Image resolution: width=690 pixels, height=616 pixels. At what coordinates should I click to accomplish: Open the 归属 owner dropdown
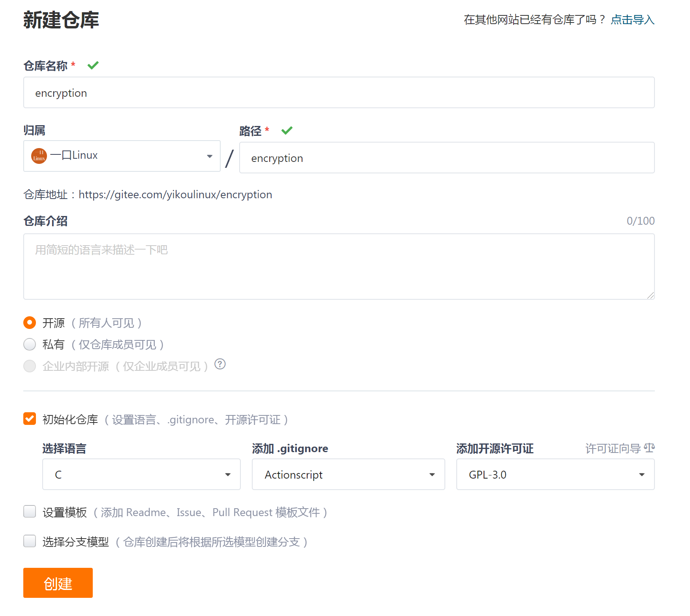coord(122,156)
